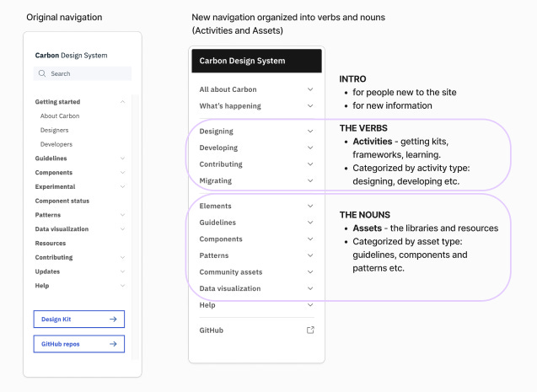Viewport: 537px width, 392px height.
Task: Select Developing menu label
Action: [218, 148]
